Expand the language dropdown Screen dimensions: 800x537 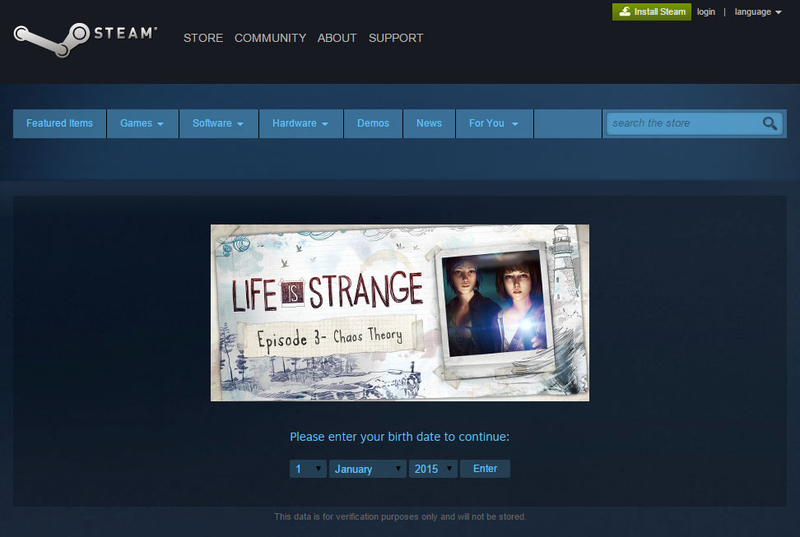pyautogui.click(x=758, y=12)
